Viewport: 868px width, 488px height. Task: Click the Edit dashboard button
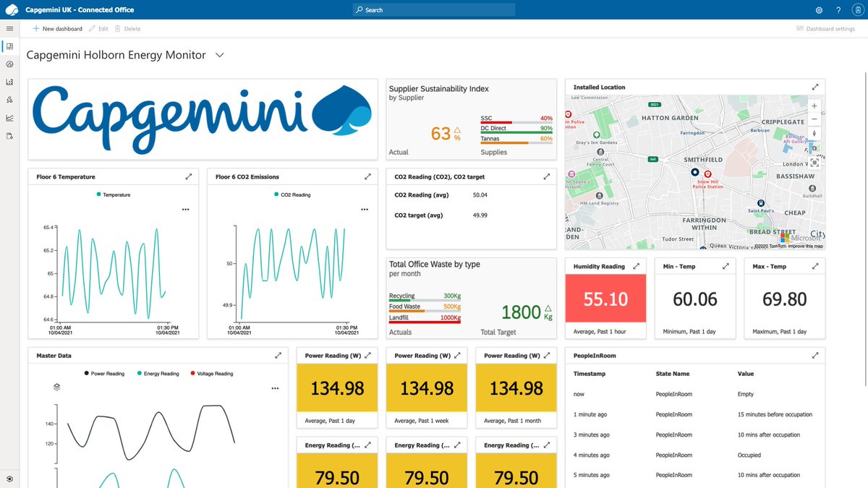pos(98,29)
